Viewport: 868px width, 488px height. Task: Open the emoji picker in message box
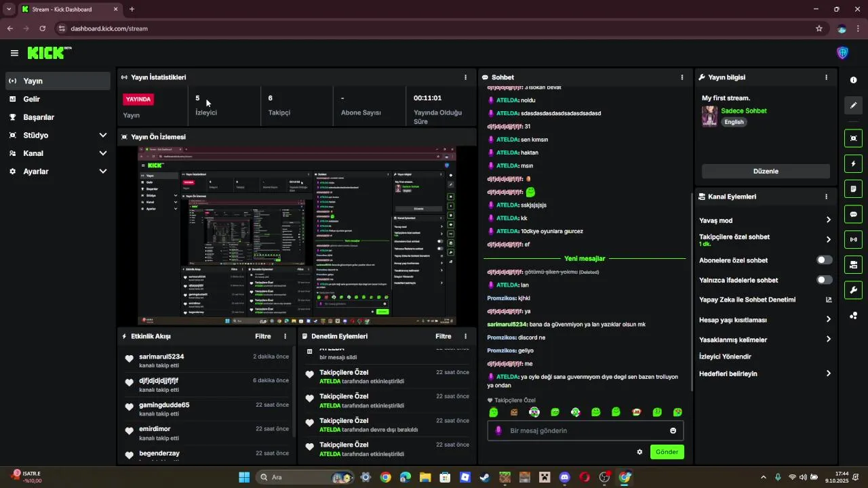[673, 430]
